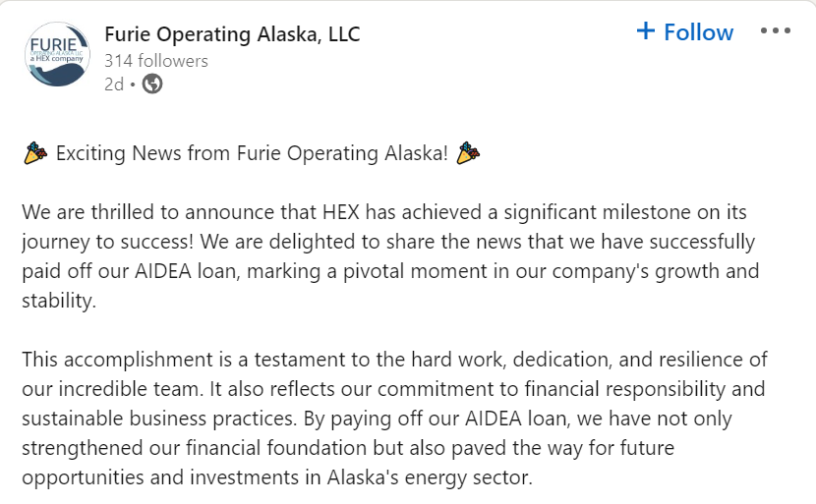Open Furie Operating Alaska, LLC profile name
The image size is (816, 504).
[232, 34]
